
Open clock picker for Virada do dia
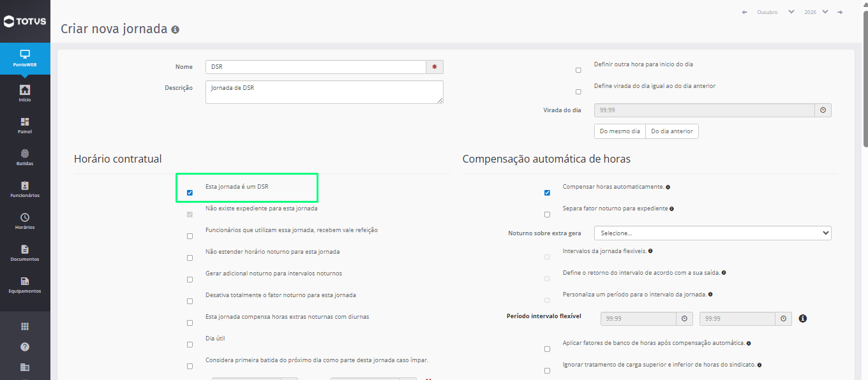(x=823, y=110)
